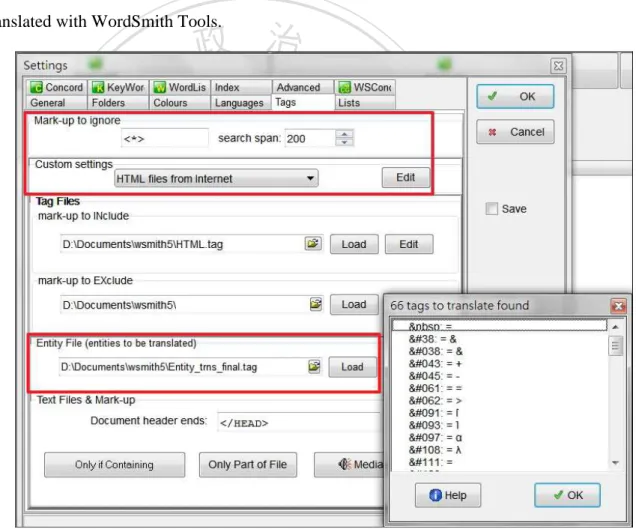Open the Colours tab
The height and width of the screenshot is (529, 636).
pos(180,103)
